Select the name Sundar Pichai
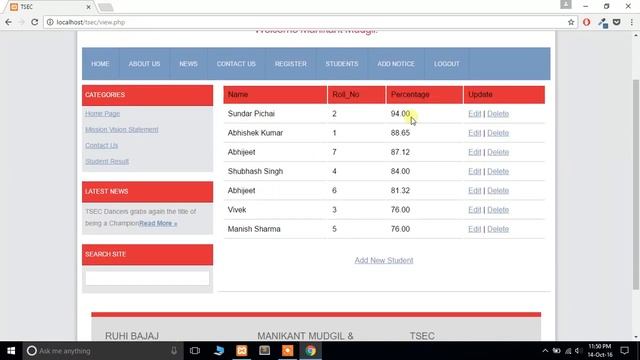640x360 pixels. pyautogui.click(x=251, y=114)
